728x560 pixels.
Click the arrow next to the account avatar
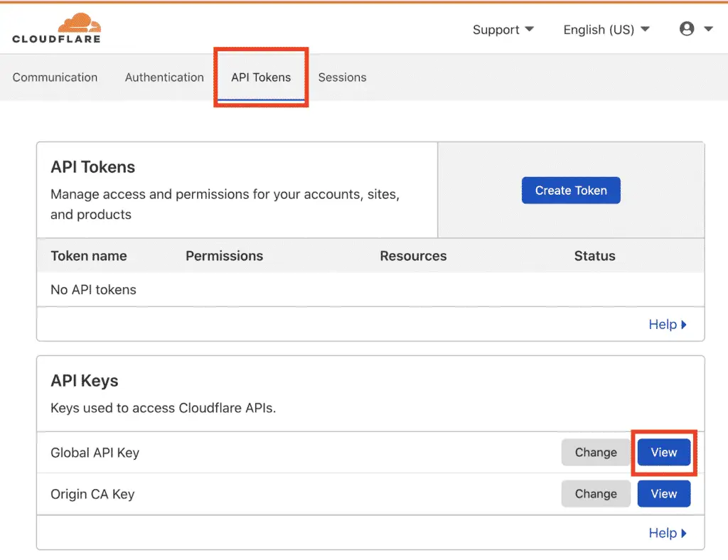(x=708, y=28)
